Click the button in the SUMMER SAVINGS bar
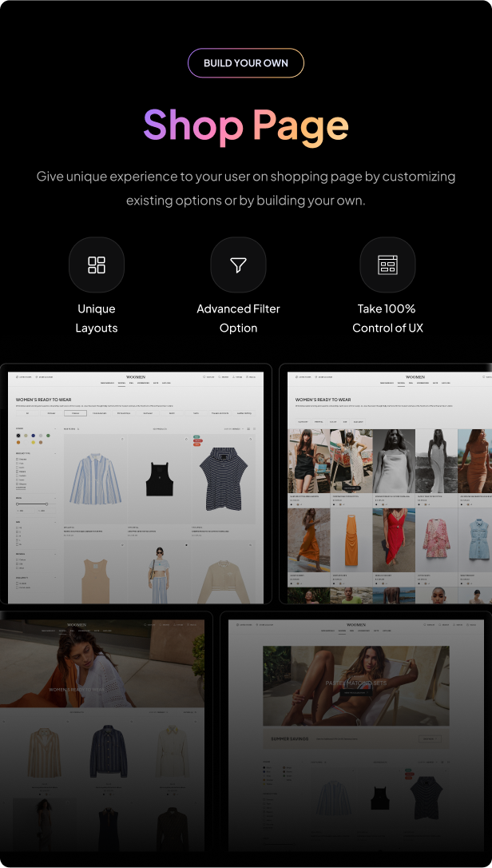The image size is (492, 868). coord(430,739)
